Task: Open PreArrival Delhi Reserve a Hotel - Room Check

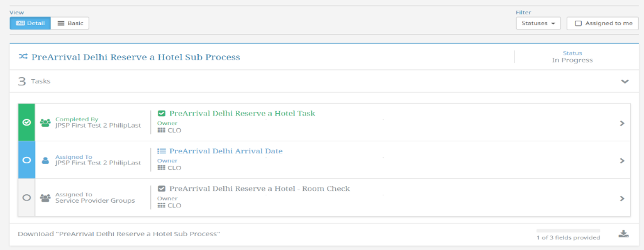Action: pyautogui.click(x=260, y=189)
